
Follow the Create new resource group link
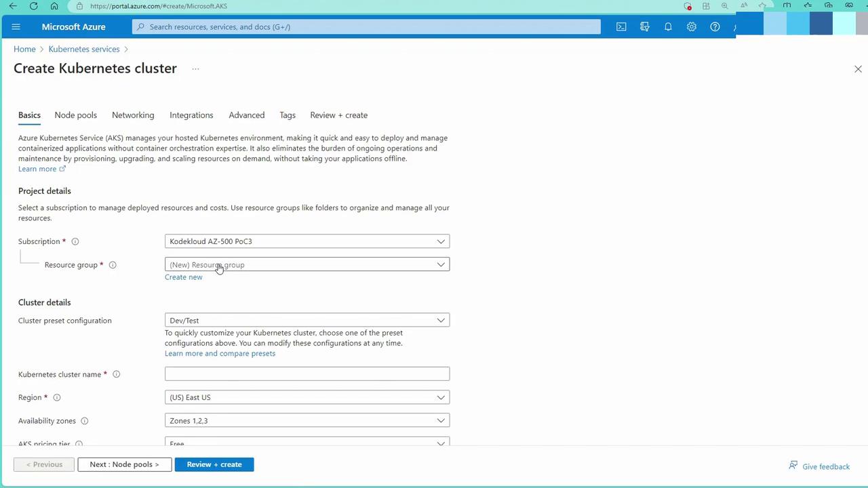[x=184, y=277]
